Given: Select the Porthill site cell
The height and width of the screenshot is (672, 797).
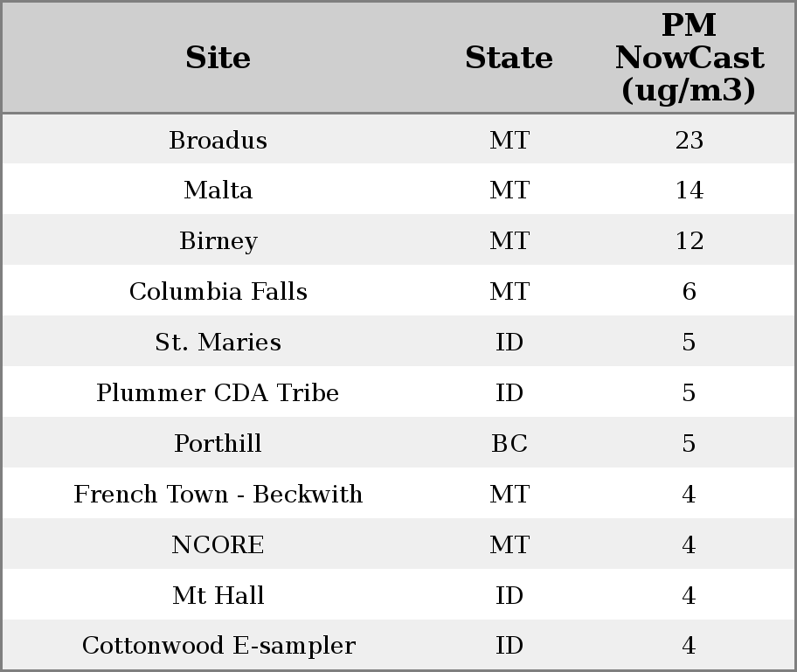Looking at the screenshot, I should (x=218, y=444).
